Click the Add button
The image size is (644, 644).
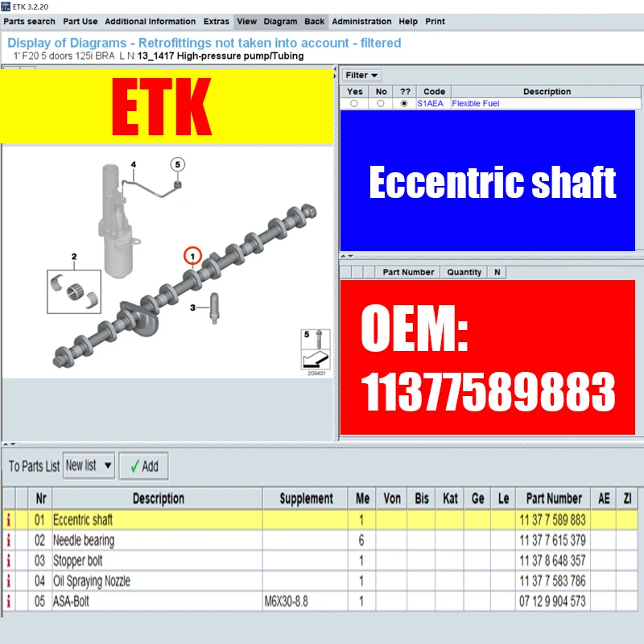(x=144, y=466)
